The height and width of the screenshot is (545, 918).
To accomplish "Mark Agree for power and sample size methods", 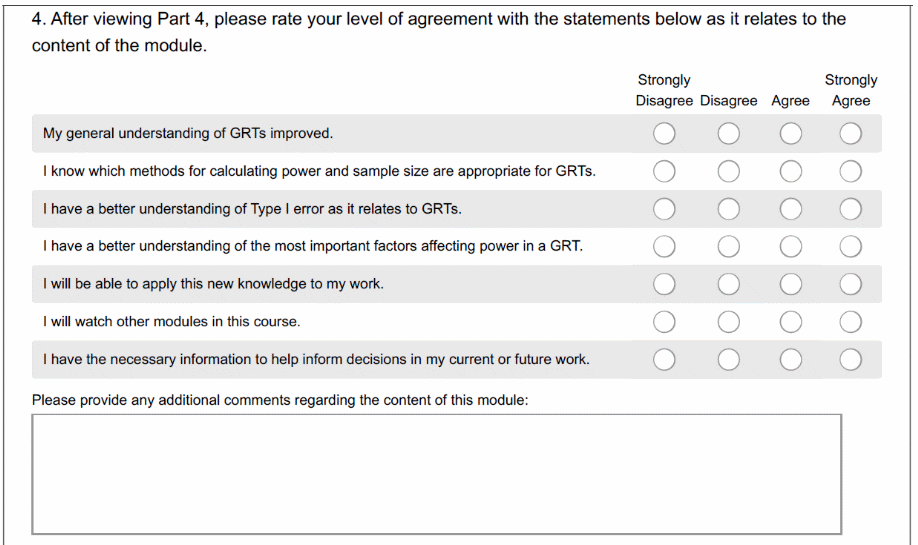I will coord(791,172).
